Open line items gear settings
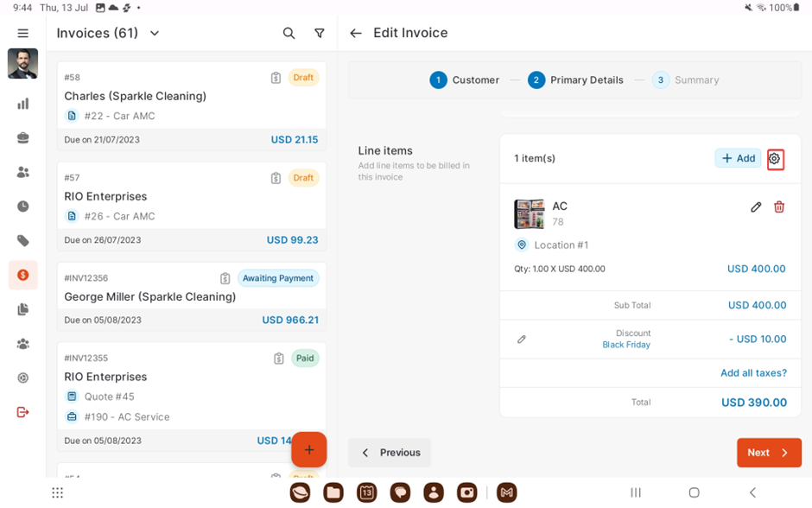Screen dimensions: 812x508 click(x=775, y=159)
